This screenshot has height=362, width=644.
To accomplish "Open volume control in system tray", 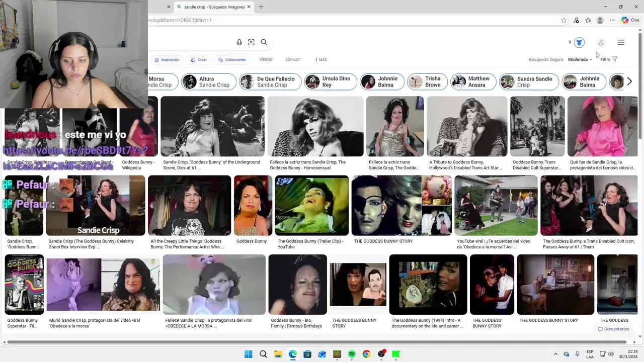I will 611,354.
